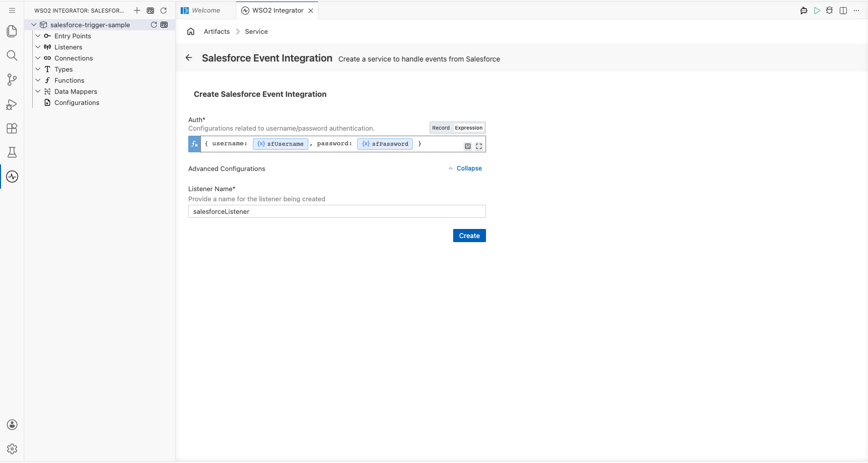Run the integration with play icon
The height and width of the screenshot is (463, 868).
[x=817, y=10]
